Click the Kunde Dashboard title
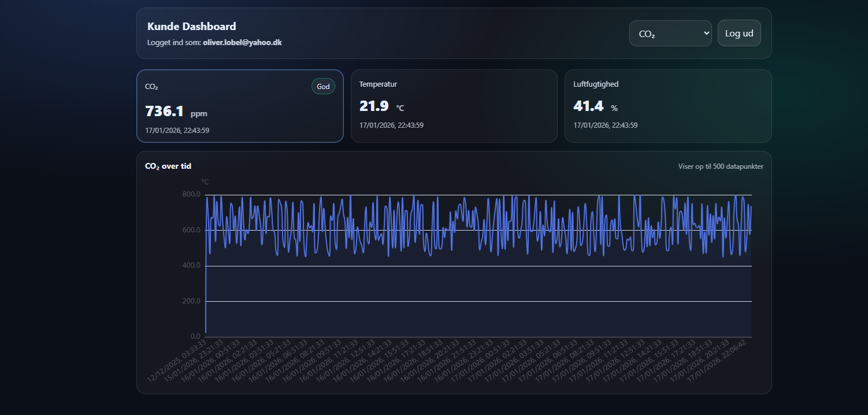The width and height of the screenshot is (868, 415). 191,27
